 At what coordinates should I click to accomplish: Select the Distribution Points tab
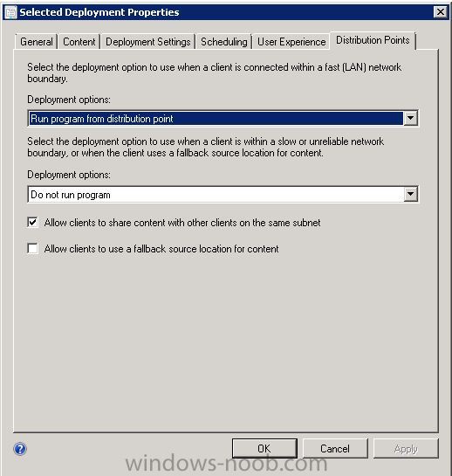pyautogui.click(x=373, y=40)
